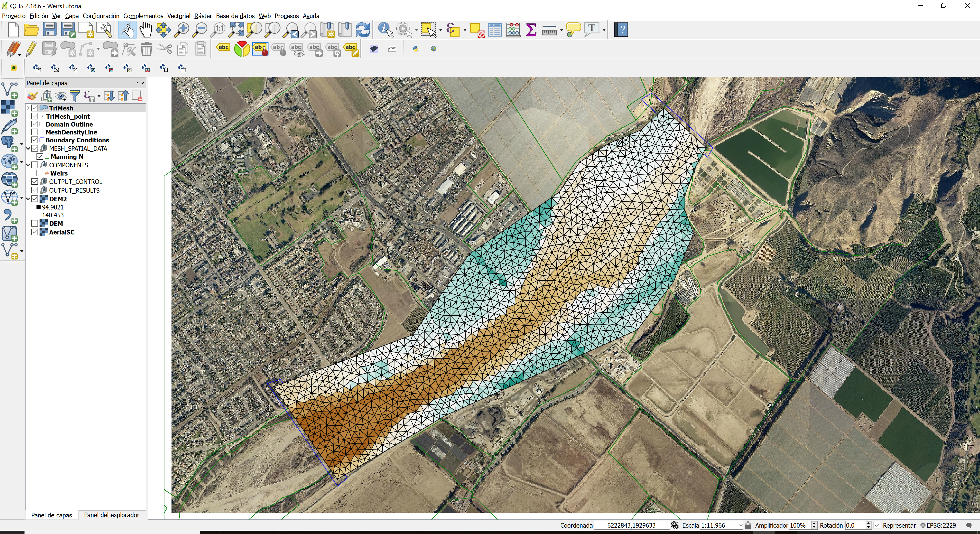
Task: Zoom to full extent of all layers
Action: pos(237,30)
